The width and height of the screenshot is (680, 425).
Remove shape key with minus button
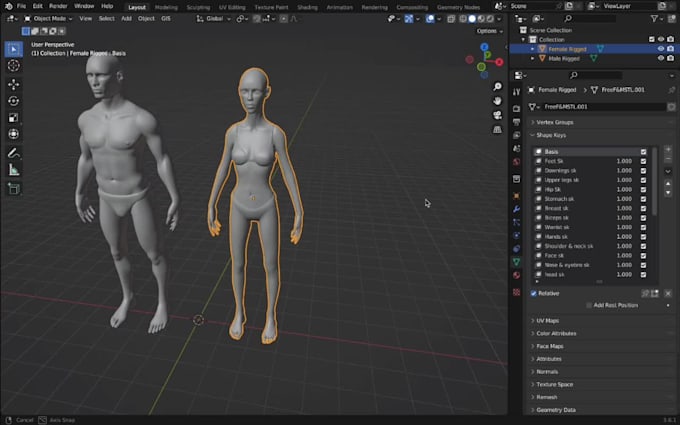668,159
